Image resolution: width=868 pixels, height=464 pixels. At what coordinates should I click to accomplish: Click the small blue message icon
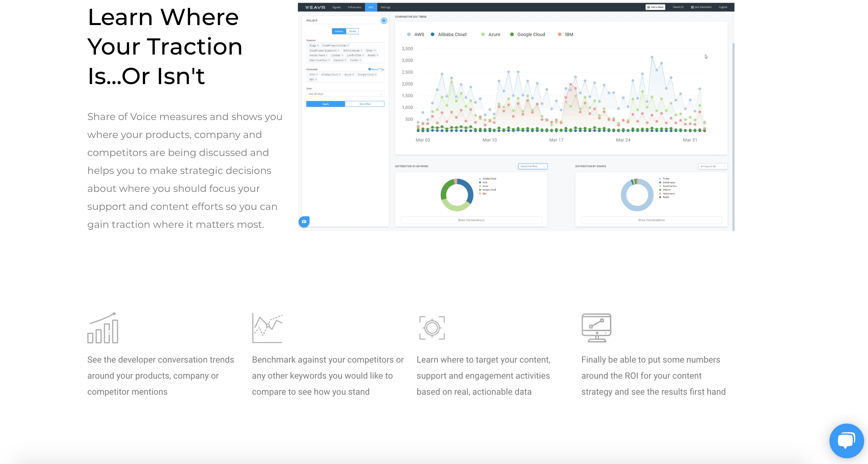tap(304, 221)
